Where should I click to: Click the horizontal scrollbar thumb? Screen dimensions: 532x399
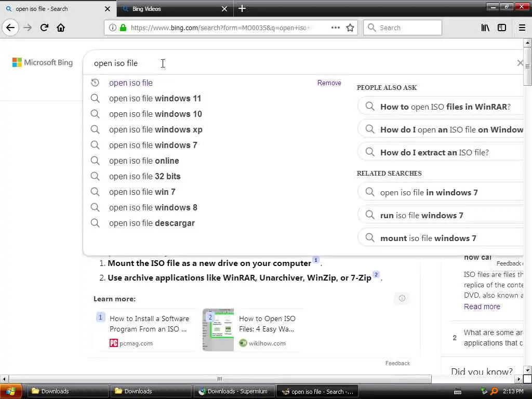220,379
